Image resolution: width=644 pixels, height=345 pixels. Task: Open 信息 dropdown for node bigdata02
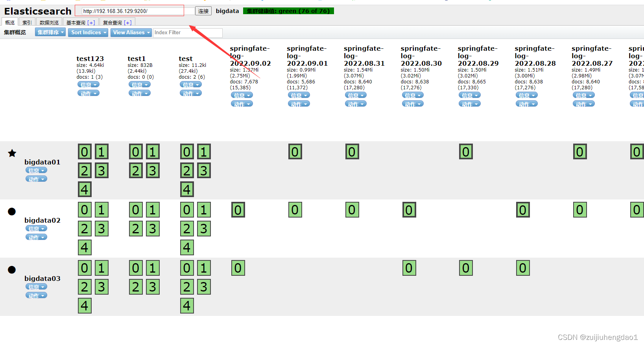36,229
